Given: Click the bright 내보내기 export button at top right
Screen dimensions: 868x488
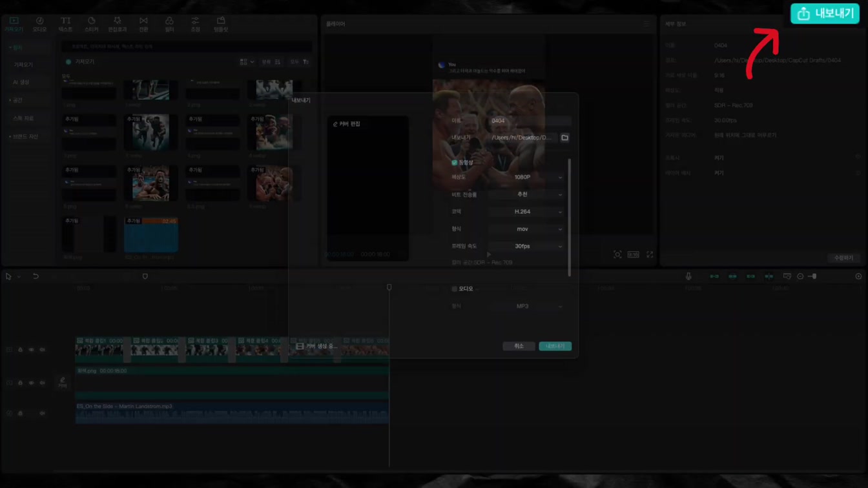Looking at the screenshot, I should click(x=825, y=14).
